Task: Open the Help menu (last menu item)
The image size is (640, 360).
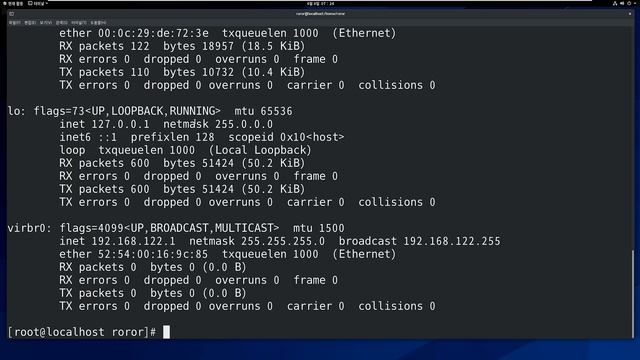Action: click(98, 22)
